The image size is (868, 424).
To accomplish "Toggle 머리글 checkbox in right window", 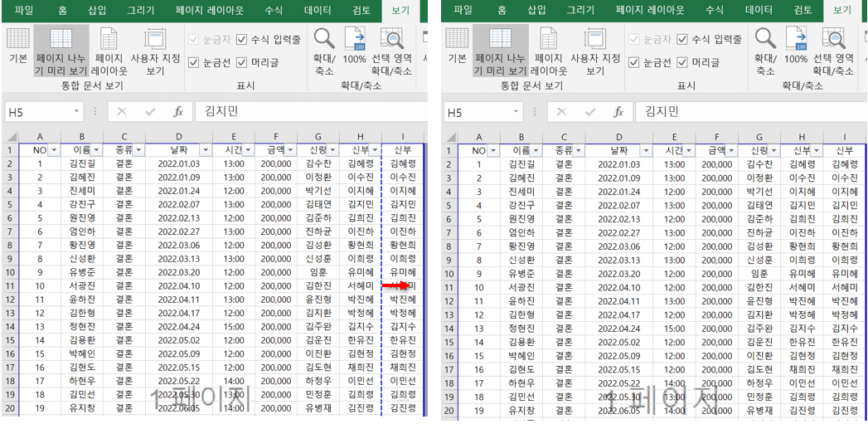I will point(682,62).
